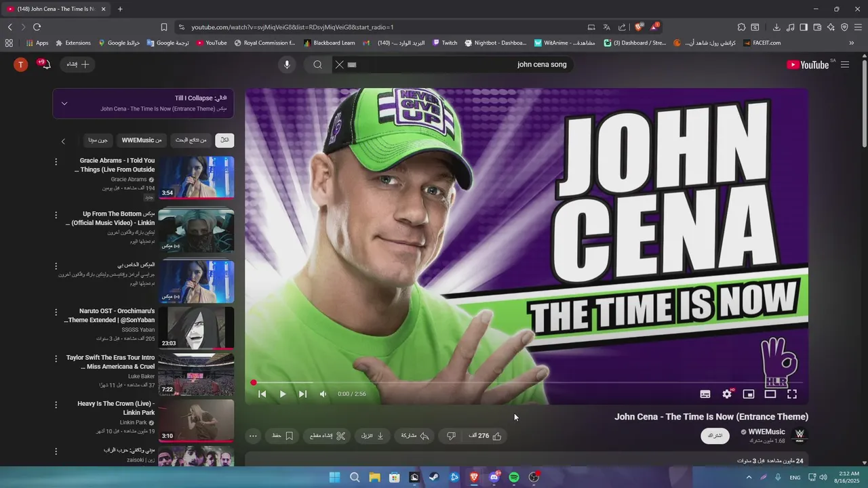This screenshot has width=868, height=488.
Task: Select the WWEMusic filter chip
Action: click(141, 140)
